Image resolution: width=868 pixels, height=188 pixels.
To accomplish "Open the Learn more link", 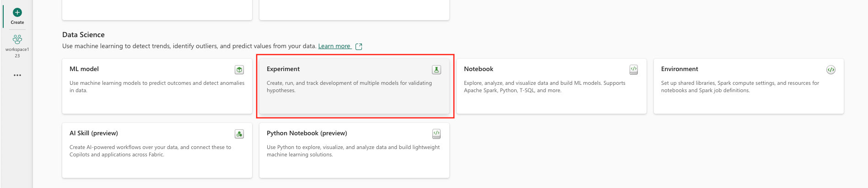I will pos(334,46).
